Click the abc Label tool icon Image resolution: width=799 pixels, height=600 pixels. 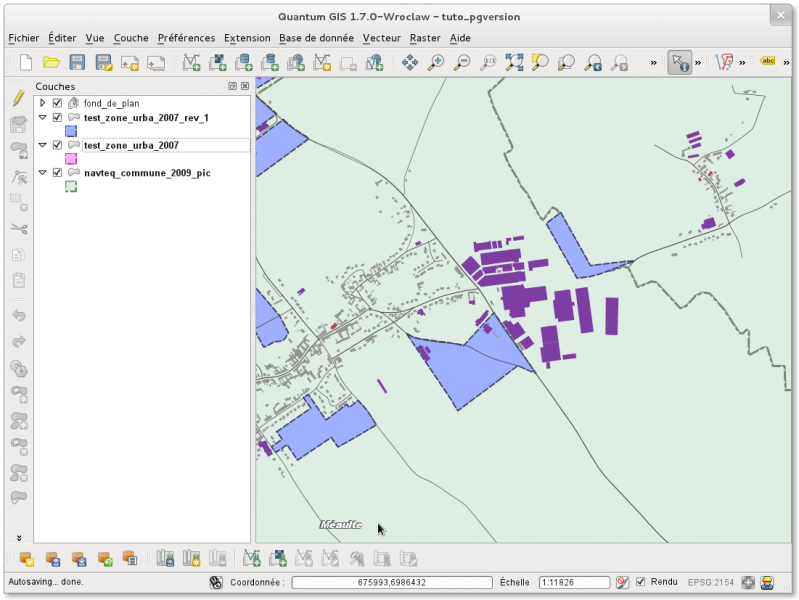coord(768,62)
